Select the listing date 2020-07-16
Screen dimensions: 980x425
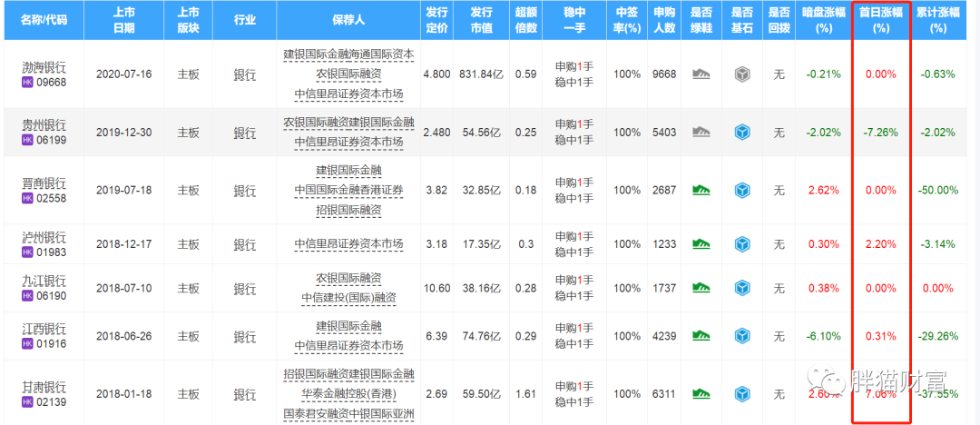pos(123,74)
